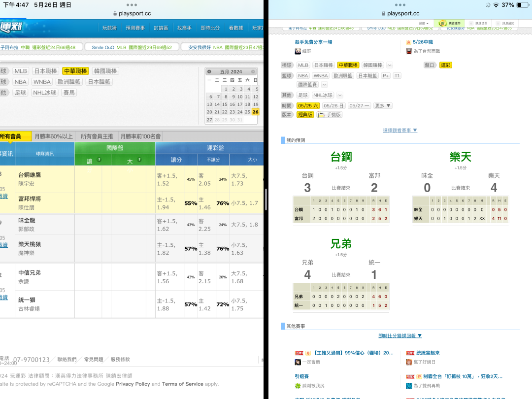Screen dimensions: 532x399
Task: Open the 引退賽 post
Action: click(x=301, y=377)
